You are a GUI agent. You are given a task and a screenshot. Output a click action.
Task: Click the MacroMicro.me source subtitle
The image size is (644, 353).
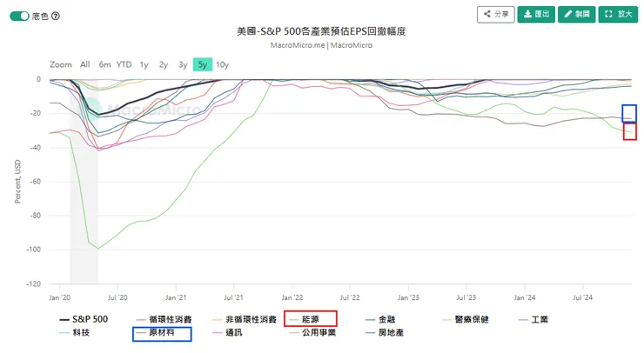[321, 45]
